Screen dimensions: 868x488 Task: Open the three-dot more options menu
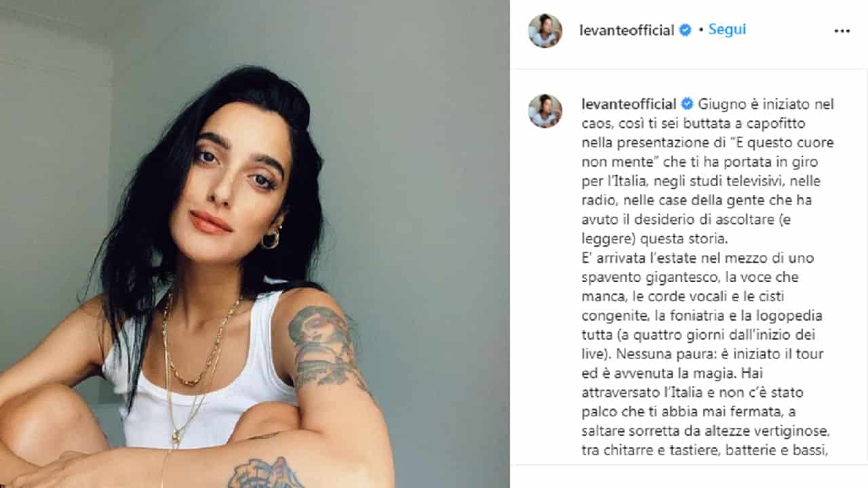842,30
